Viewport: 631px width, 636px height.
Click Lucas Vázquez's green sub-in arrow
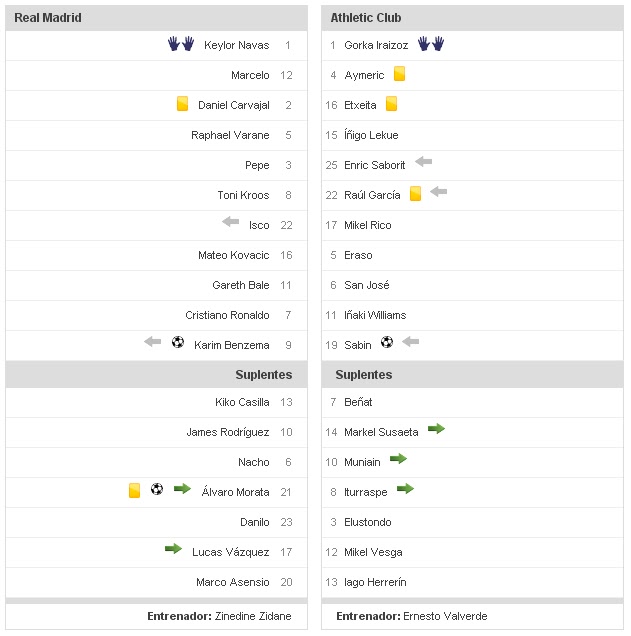(174, 549)
